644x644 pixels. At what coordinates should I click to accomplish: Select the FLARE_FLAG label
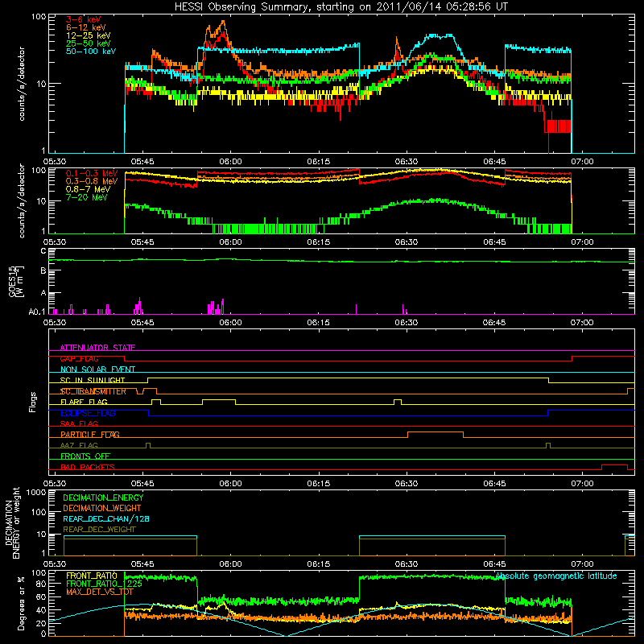tap(84, 402)
